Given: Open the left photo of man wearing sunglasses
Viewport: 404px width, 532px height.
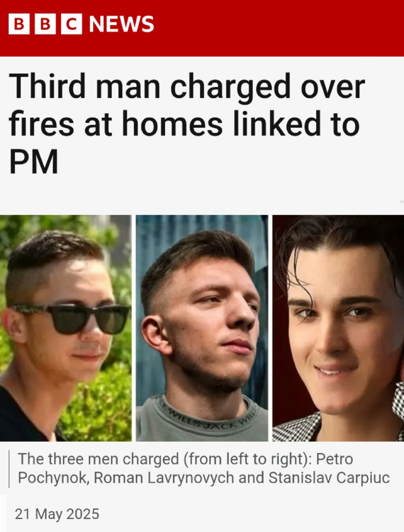Looking at the screenshot, I should (x=66, y=328).
